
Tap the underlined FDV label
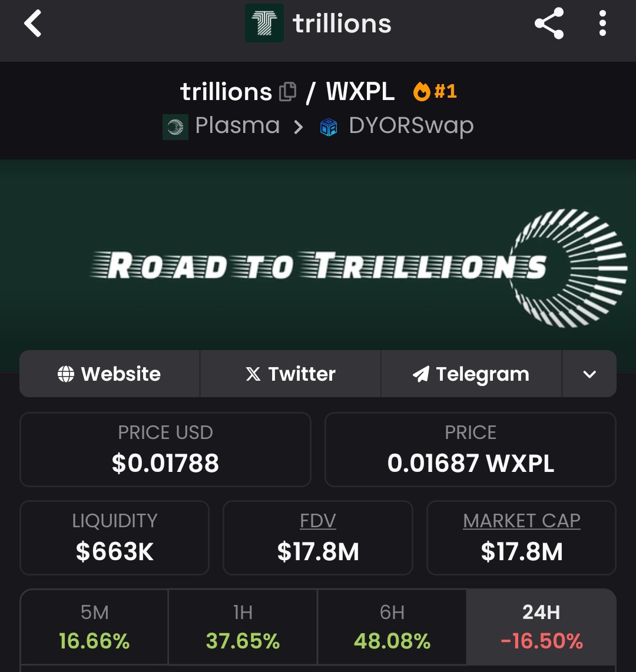click(x=318, y=521)
